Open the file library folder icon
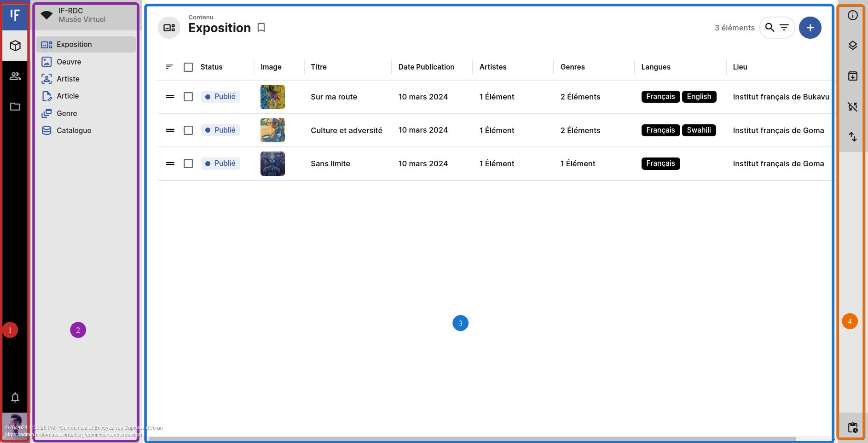Image resolution: width=868 pixels, height=443 pixels. coord(15,107)
